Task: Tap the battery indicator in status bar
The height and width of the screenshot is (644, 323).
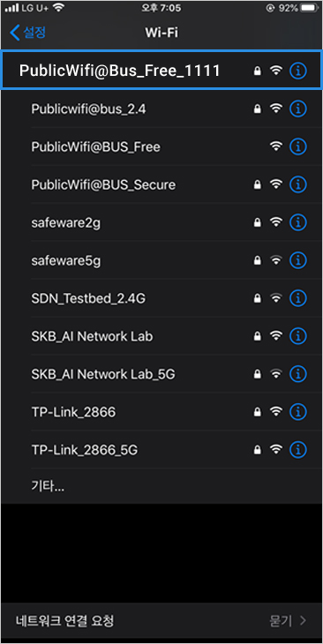Action: point(311,8)
